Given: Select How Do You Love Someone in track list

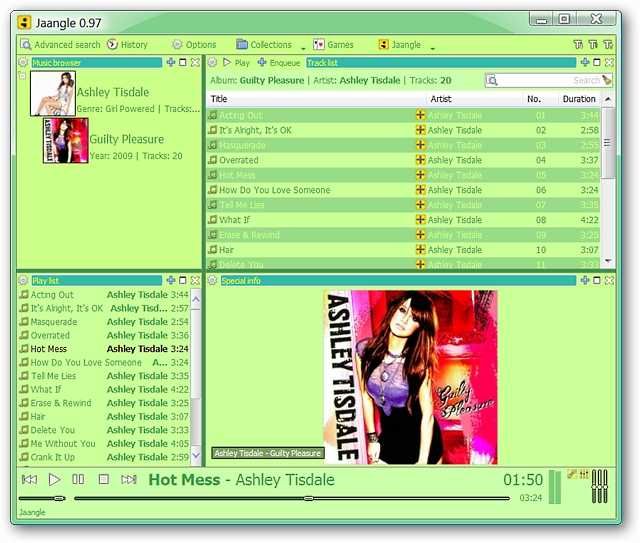Looking at the screenshot, I should (403, 190).
